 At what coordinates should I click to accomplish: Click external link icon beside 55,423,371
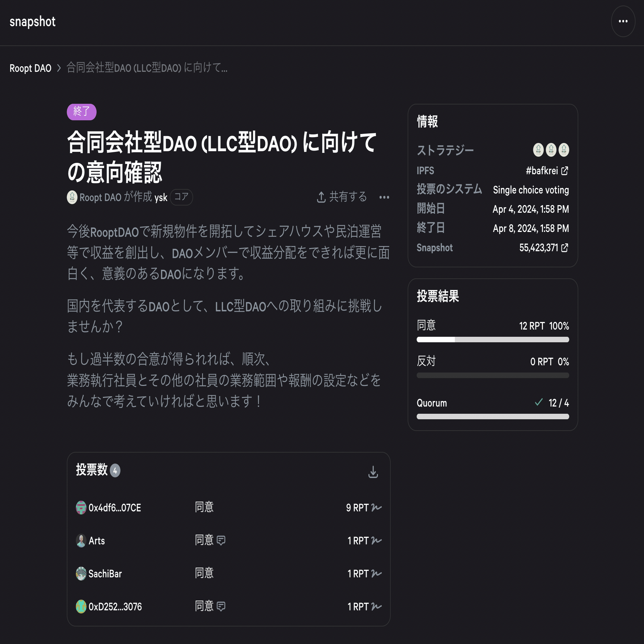coord(565,247)
